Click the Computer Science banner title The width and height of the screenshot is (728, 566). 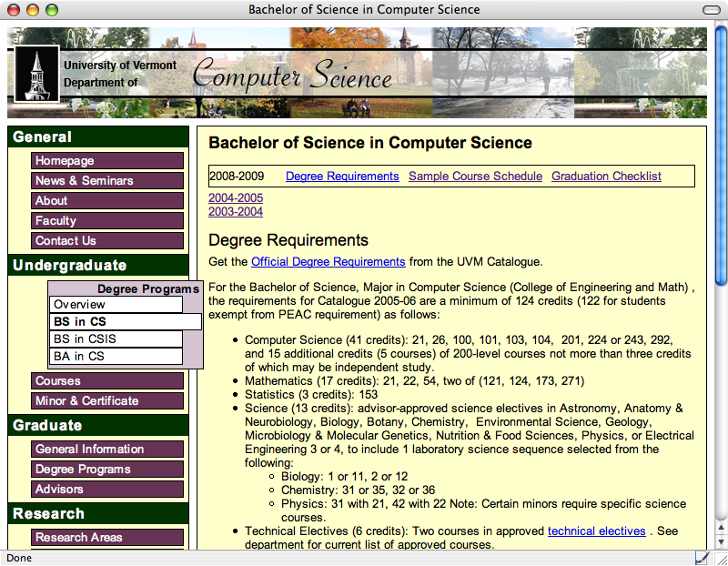tap(292, 75)
